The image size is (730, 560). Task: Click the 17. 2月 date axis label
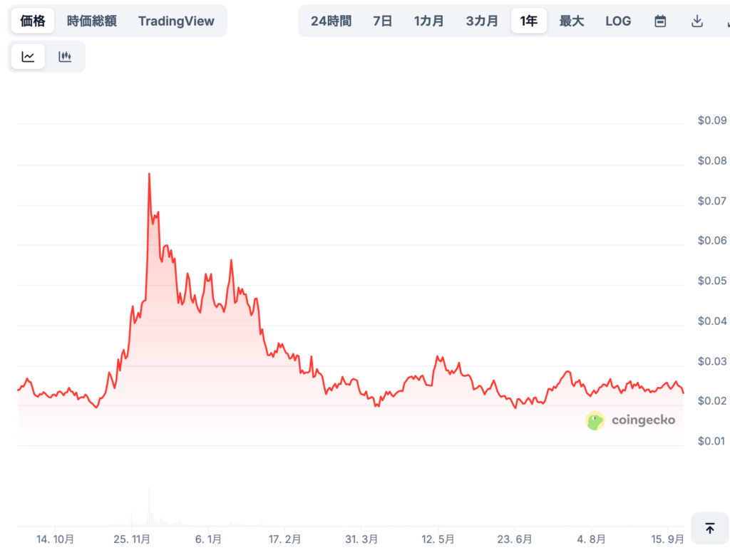(x=284, y=539)
